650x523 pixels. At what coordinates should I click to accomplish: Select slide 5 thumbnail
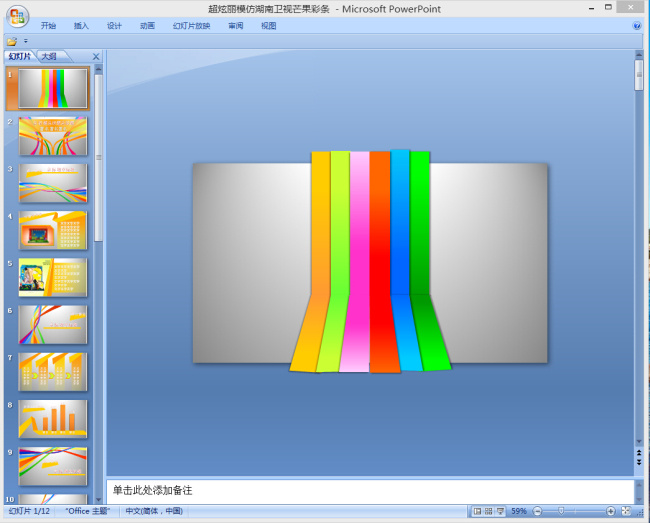point(53,278)
